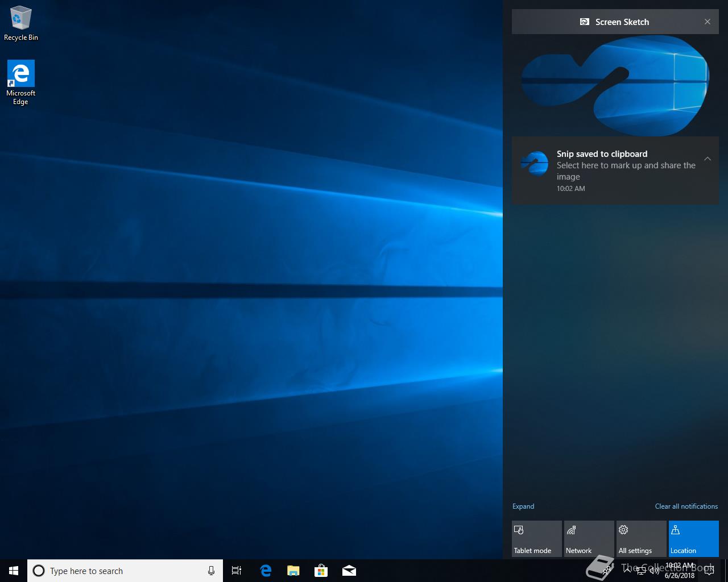
Task: Open the volume control tray icon
Action: point(654,571)
